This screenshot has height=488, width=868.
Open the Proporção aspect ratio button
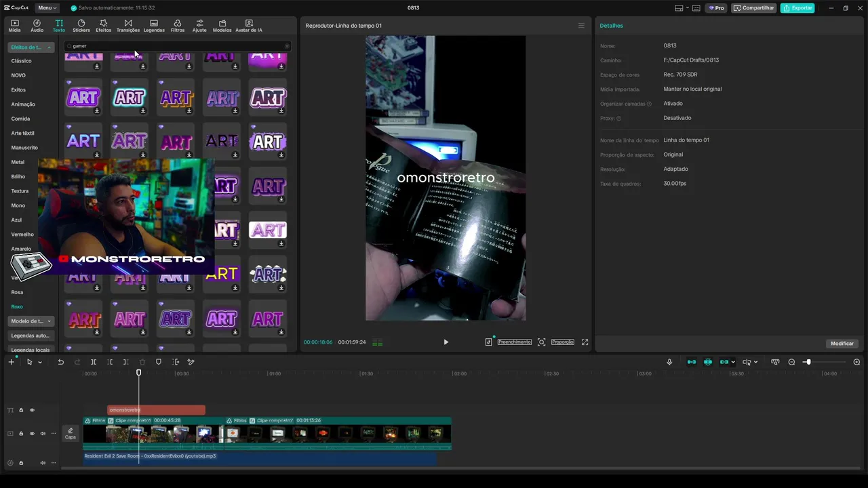[563, 342]
